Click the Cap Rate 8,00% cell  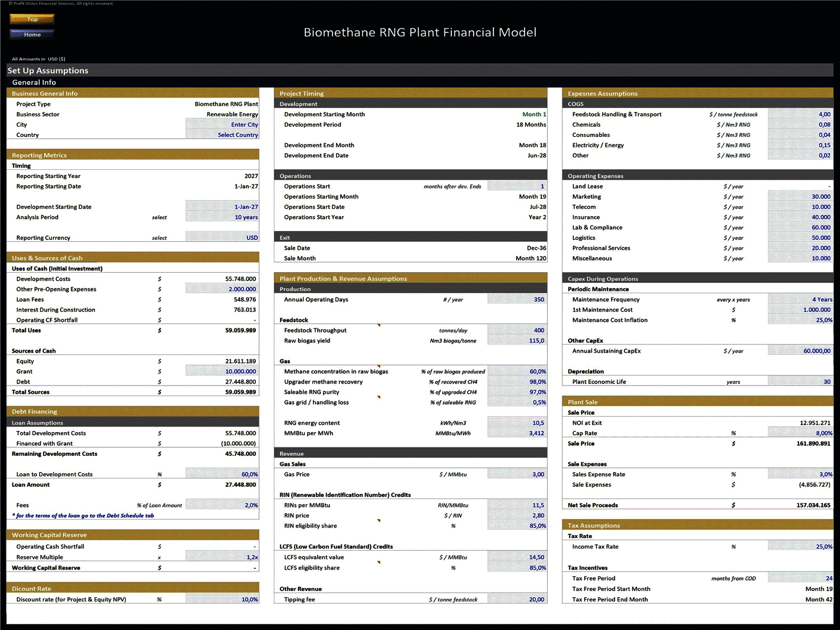(800, 433)
